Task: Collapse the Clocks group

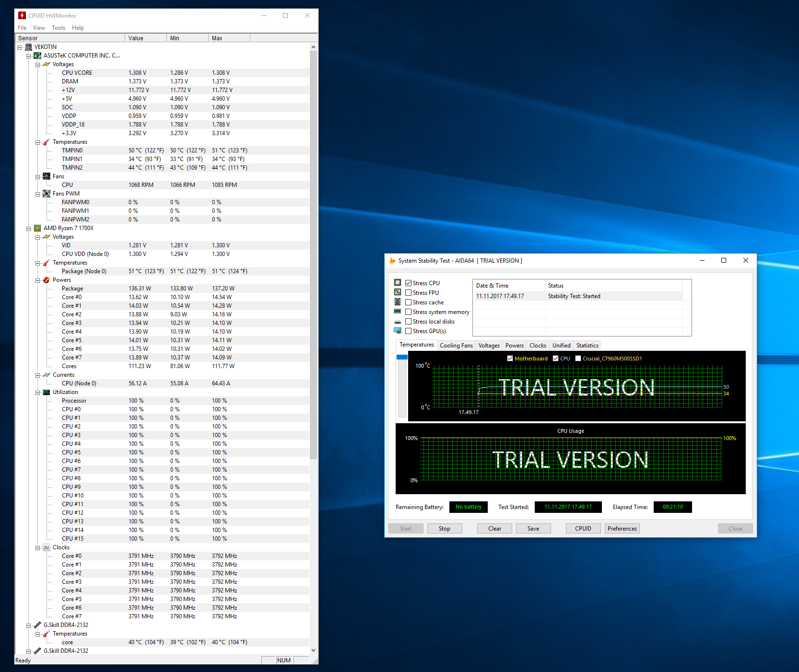Action: coord(38,548)
